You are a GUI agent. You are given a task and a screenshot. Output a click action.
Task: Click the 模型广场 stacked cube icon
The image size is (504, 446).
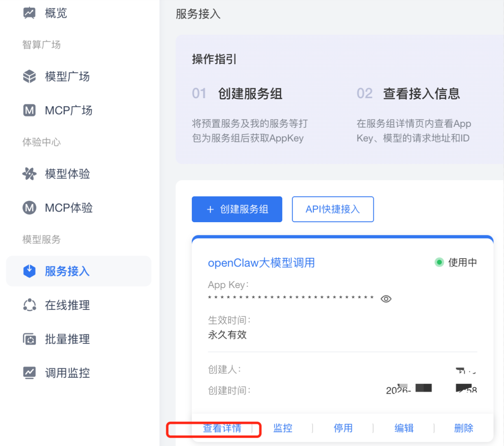[x=29, y=77]
